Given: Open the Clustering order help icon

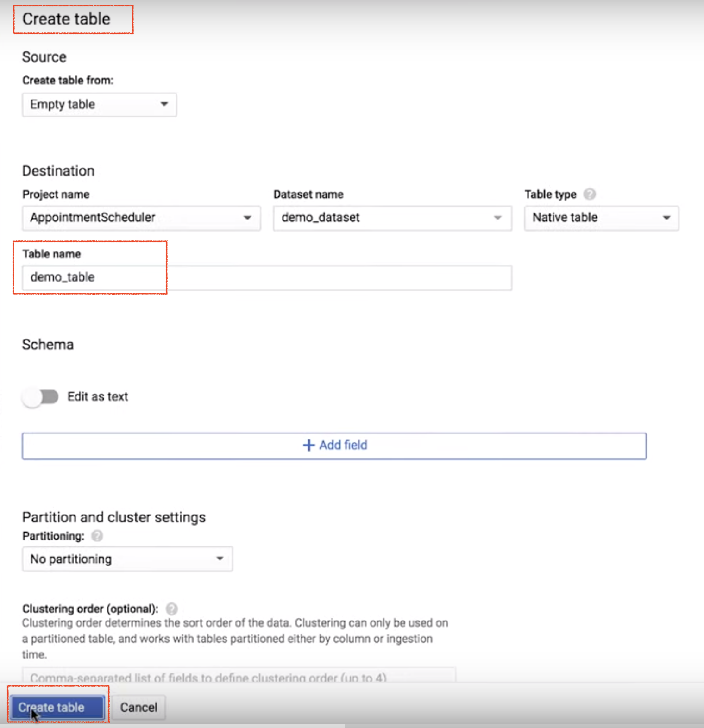Looking at the screenshot, I should tap(171, 609).
